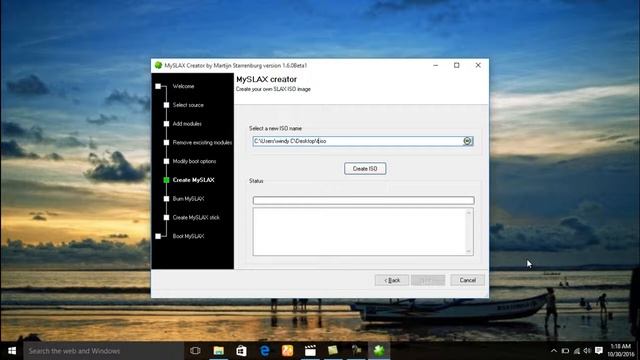Open Task View on the taskbar
This screenshot has height=360, width=640.
coord(195,351)
